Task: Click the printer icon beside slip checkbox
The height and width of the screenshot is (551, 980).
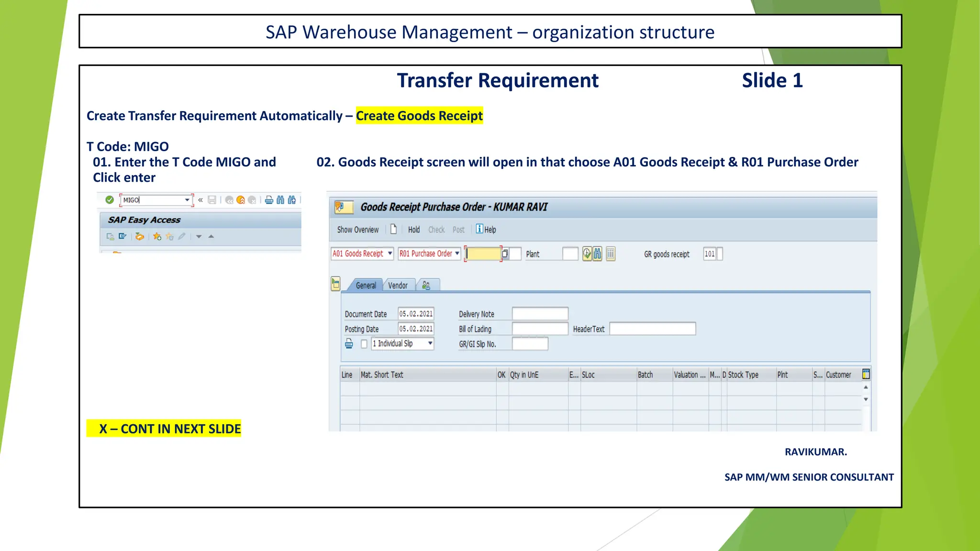Action: pos(349,343)
